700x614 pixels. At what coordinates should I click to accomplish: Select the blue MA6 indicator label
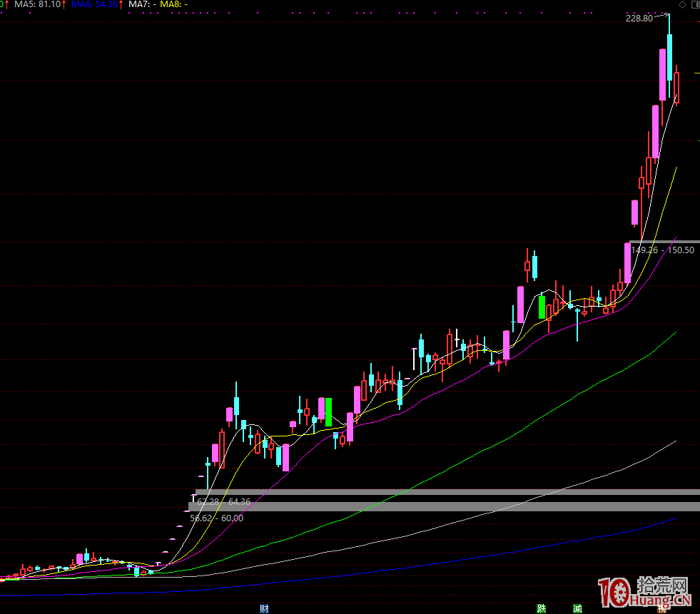[96, 4]
